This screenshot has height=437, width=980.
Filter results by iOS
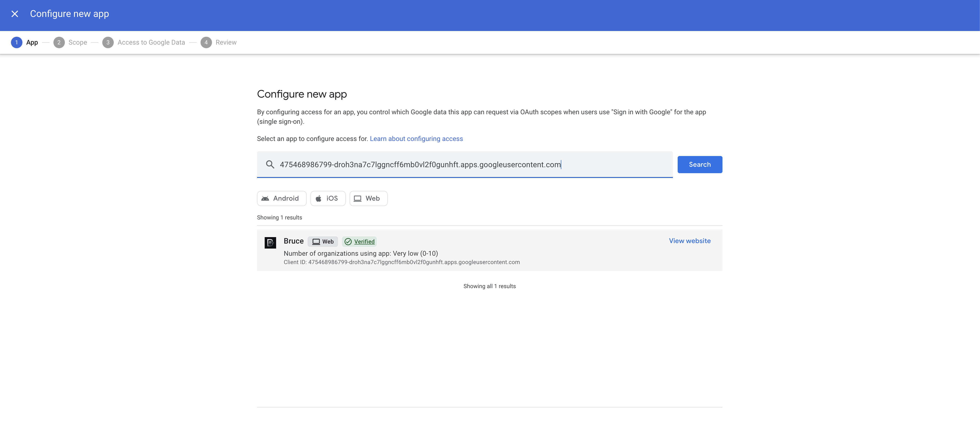[328, 198]
